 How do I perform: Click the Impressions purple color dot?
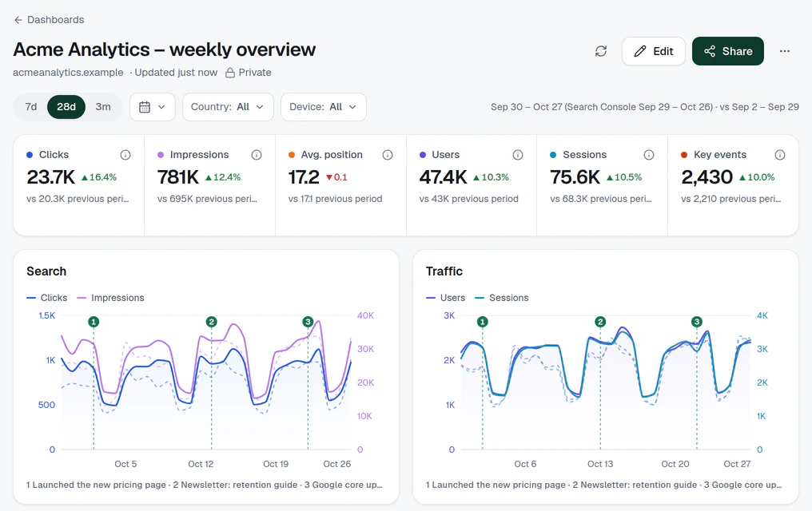pyautogui.click(x=161, y=155)
